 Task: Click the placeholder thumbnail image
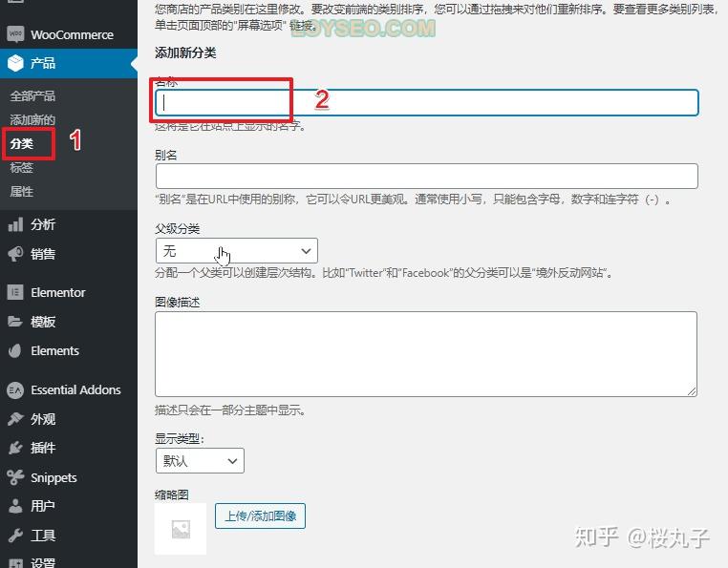point(181,529)
